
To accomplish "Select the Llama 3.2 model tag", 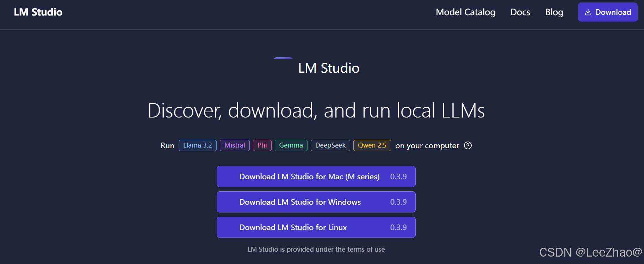I will point(198,145).
